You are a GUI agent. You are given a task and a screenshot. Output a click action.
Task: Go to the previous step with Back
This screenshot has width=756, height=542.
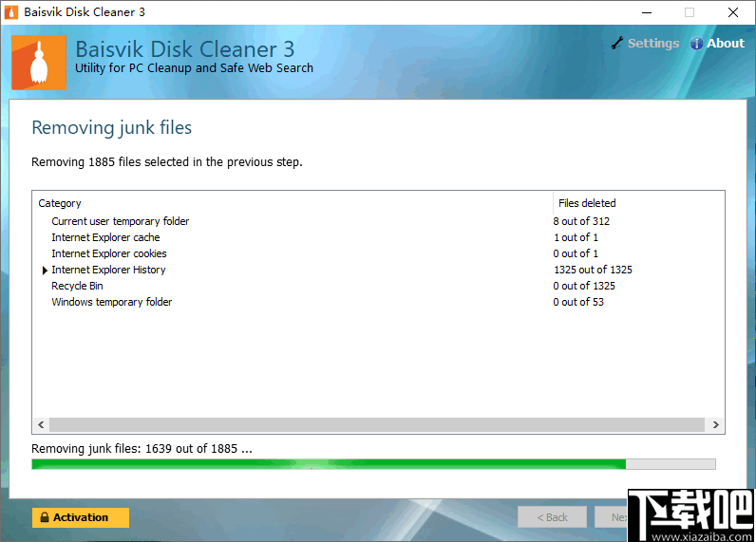[x=552, y=517]
